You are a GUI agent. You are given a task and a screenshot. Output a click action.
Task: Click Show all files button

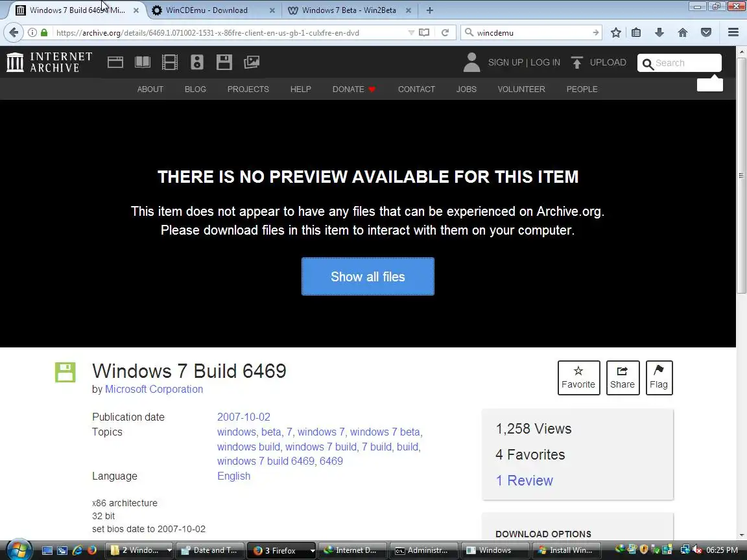coord(368,277)
